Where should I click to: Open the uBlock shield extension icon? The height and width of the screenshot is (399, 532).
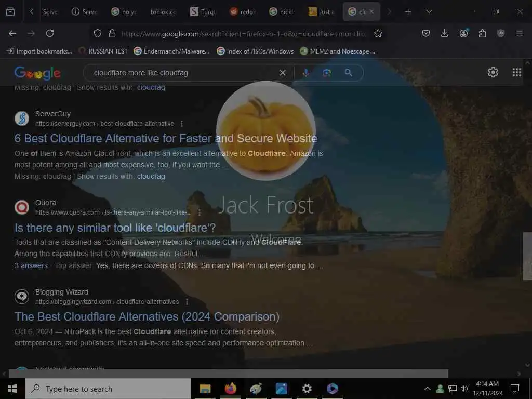point(501,33)
